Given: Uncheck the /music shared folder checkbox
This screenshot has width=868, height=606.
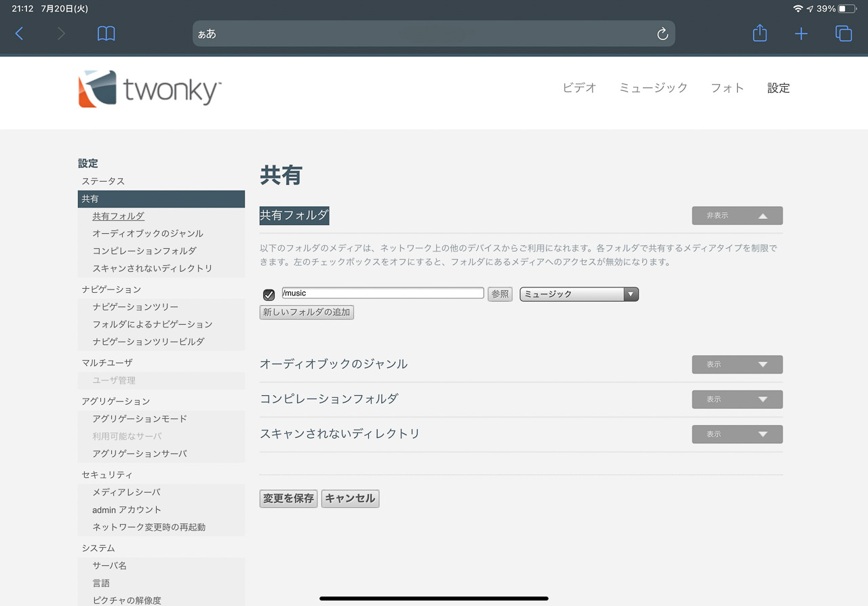Looking at the screenshot, I should (x=269, y=294).
